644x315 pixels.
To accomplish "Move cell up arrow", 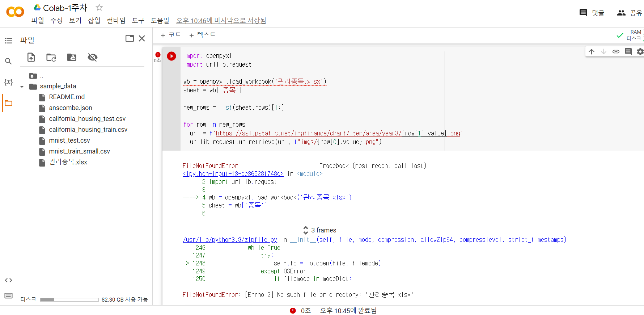I will click(x=592, y=51).
